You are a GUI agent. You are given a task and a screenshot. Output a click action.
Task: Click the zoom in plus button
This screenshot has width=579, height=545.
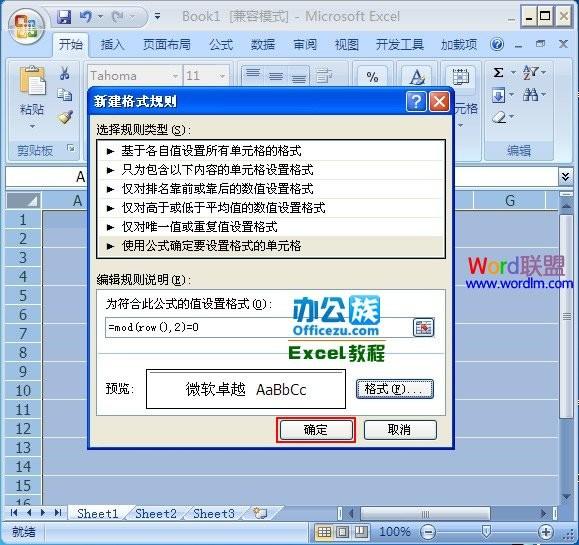point(546,532)
